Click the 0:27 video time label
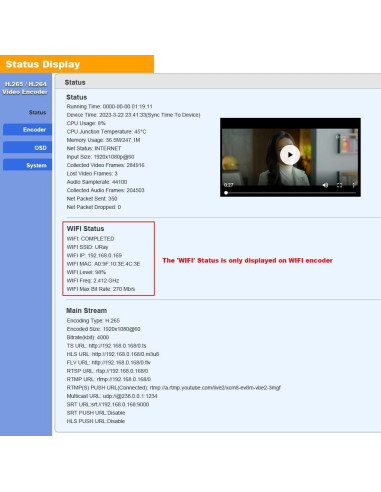Image resolution: width=381 pixels, height=492 pixels. tap(229, 185)
